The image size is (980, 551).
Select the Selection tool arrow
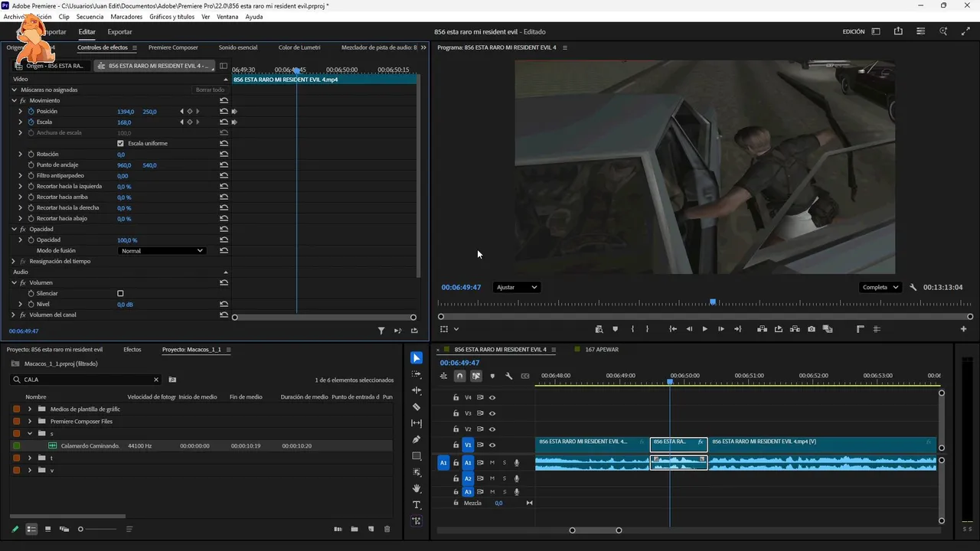[416, 358]
